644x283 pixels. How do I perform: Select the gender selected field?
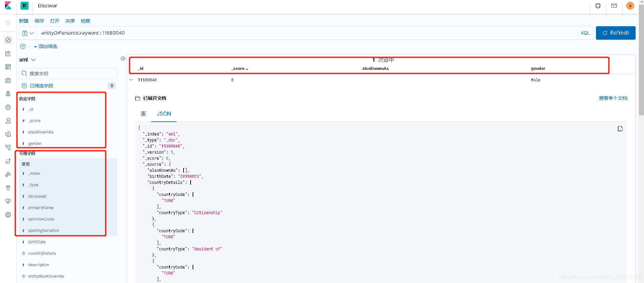35,144
